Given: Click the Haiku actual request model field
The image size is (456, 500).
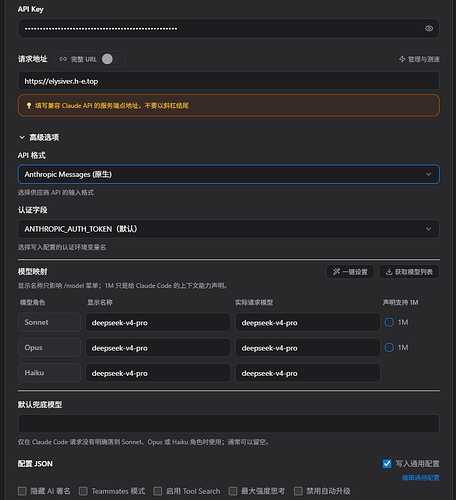Looking at the screenshot, I should pos(308,373).
